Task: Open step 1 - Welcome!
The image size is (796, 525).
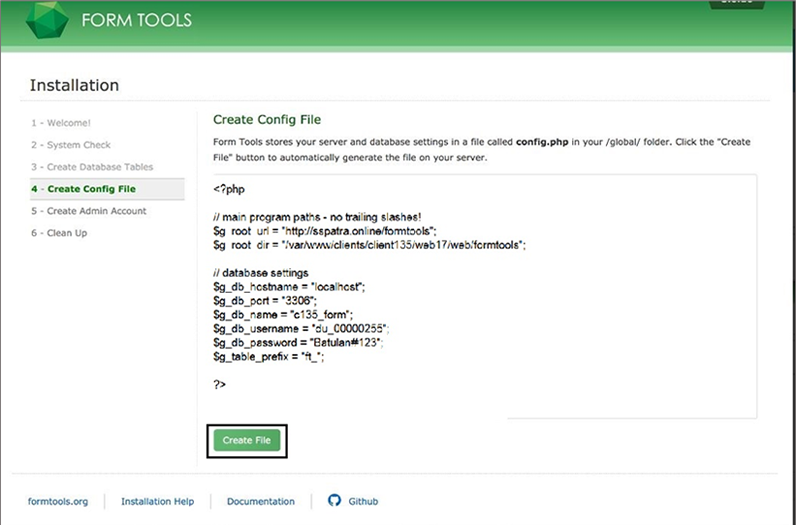Action: coord(61,123)
